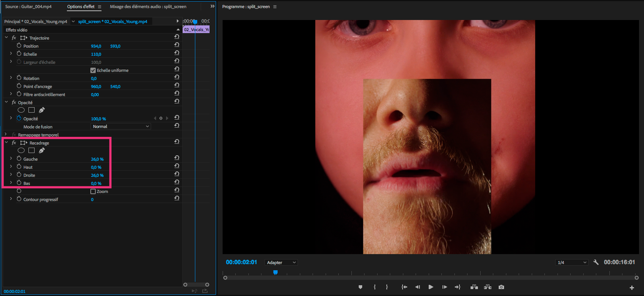The image size is (644, 296).
Task: Reset the Trajectoire effect
Action: (177, 37)
